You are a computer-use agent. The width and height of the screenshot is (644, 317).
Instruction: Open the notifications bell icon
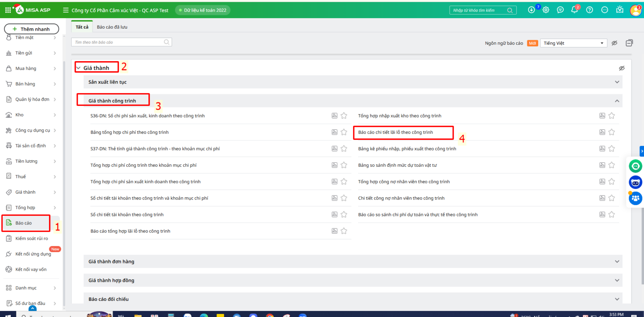click(x=574, y=10)
